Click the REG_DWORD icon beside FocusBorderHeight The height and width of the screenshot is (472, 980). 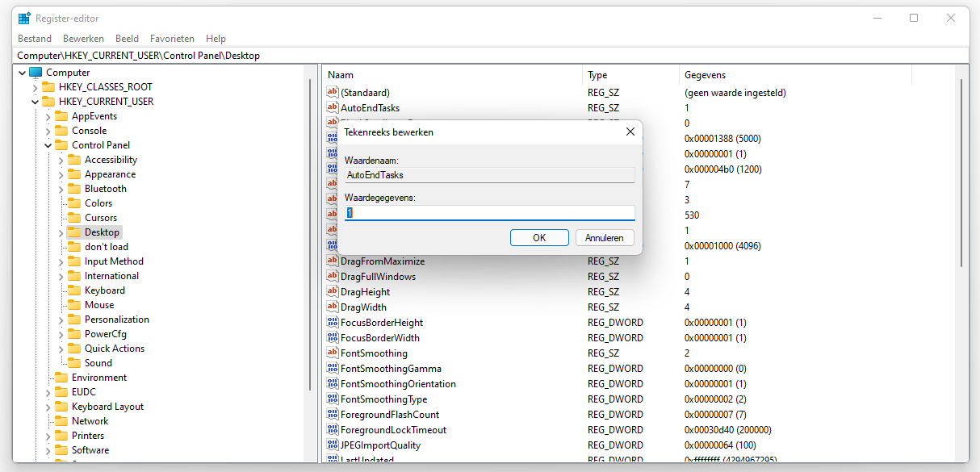point(332,322)
